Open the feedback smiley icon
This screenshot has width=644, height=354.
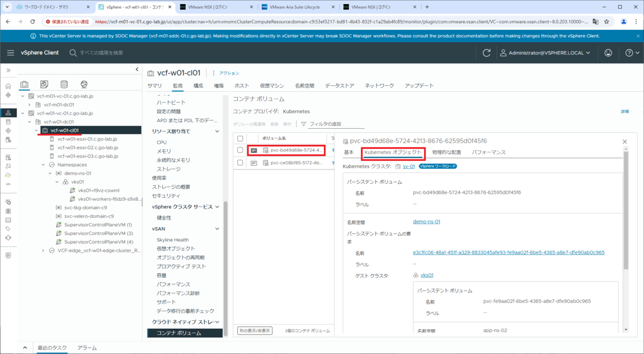608,53
